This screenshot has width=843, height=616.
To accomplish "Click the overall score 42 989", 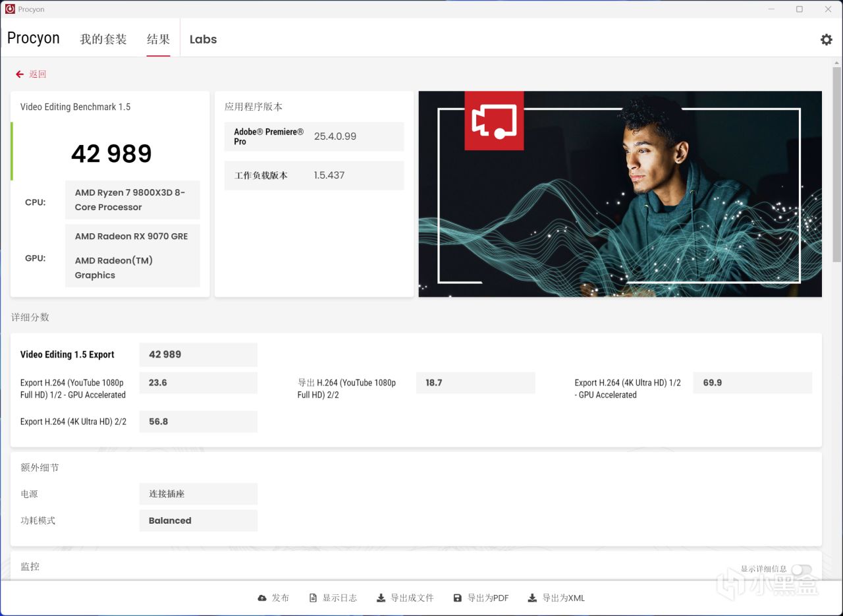I will (x=111, y=154).
